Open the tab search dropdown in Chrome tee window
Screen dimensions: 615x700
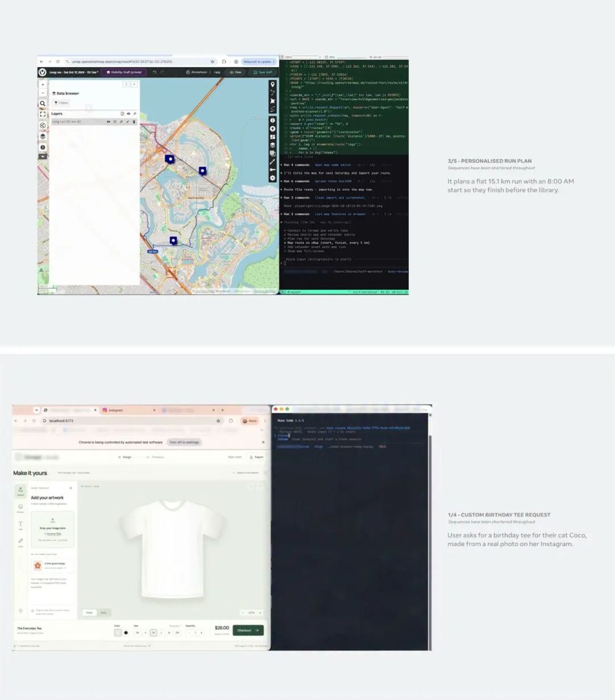pyautogui.click(x=36, y=410)
